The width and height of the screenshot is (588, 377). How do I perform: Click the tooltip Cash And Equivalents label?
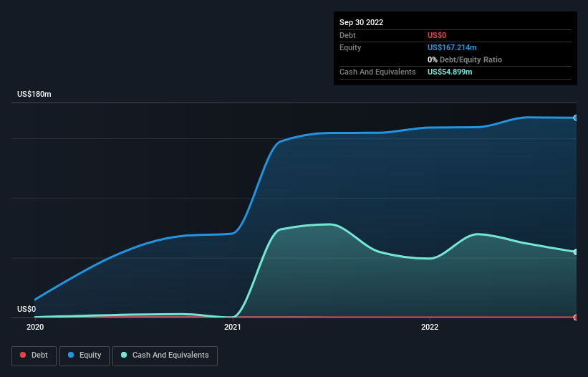[x=377, y=72]
